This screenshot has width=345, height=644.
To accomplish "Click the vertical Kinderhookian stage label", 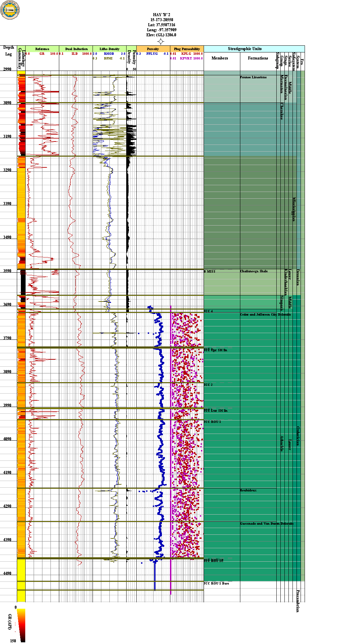I will tap(286, 282).
